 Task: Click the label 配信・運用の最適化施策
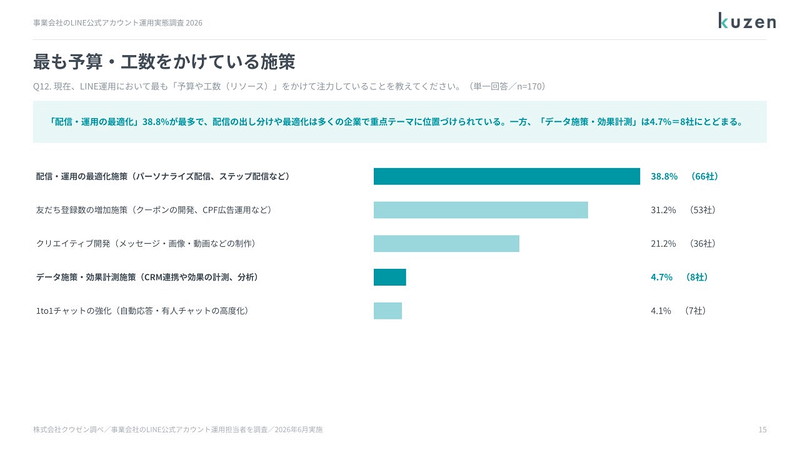(x=163, y=176)
